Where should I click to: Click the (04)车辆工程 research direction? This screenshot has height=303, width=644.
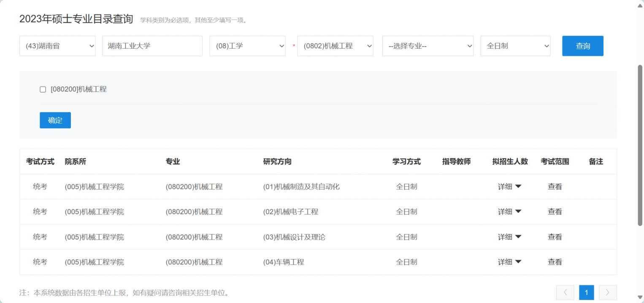[284, 262]
